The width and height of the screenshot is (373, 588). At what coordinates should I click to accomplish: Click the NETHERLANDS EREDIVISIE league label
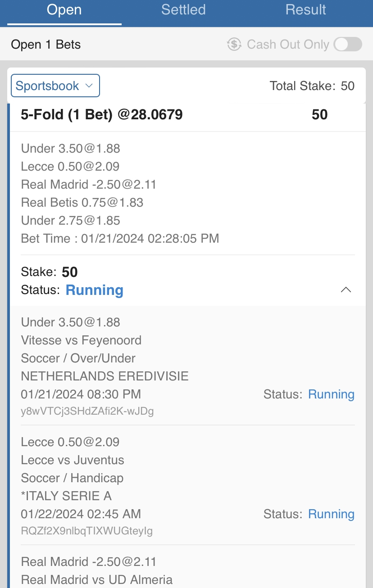tap(105, 376)
